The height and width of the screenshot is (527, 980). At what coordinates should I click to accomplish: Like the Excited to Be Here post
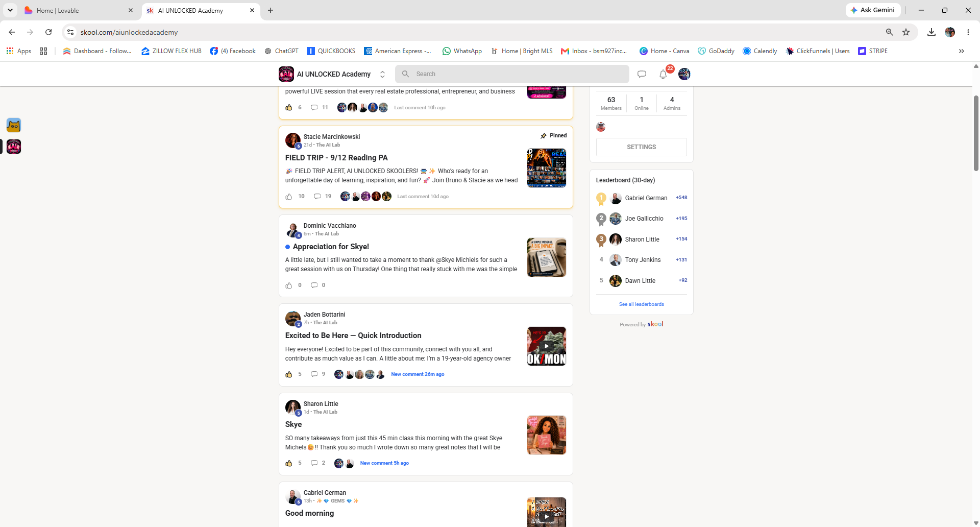(x=289, y=374)
